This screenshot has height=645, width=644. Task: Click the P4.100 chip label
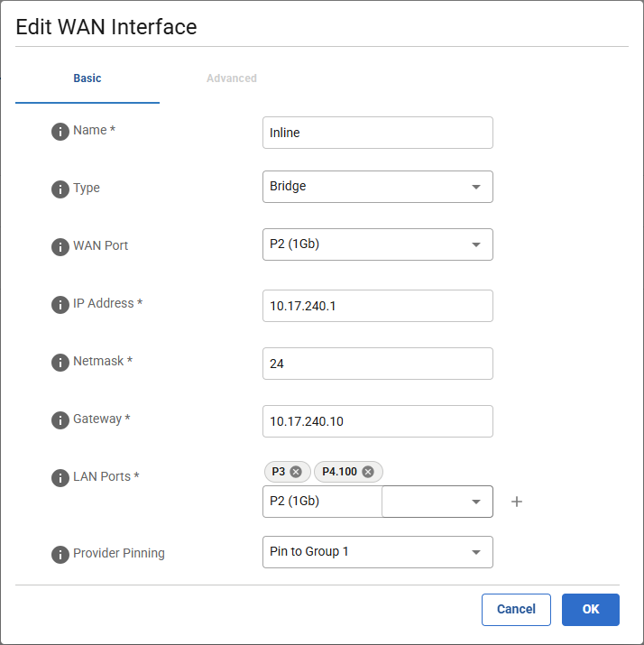coord(339,472)
